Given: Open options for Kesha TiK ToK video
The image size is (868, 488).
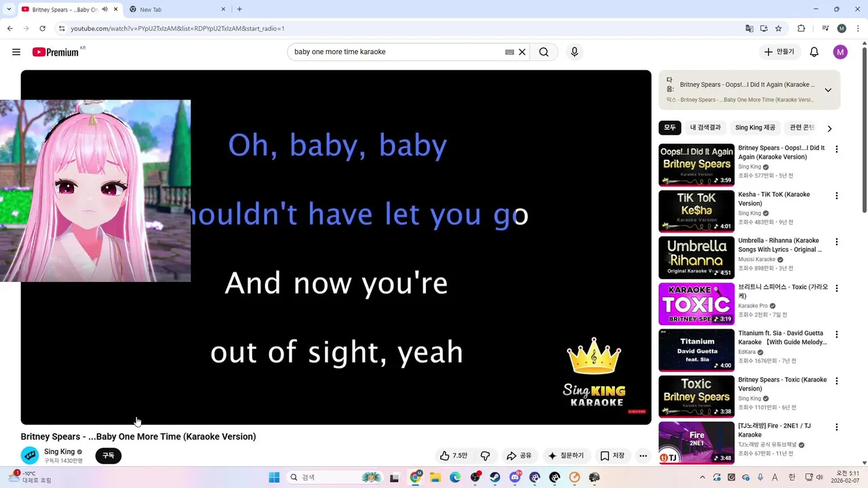Looking at the screenshot, I should (x=836, y=196).
